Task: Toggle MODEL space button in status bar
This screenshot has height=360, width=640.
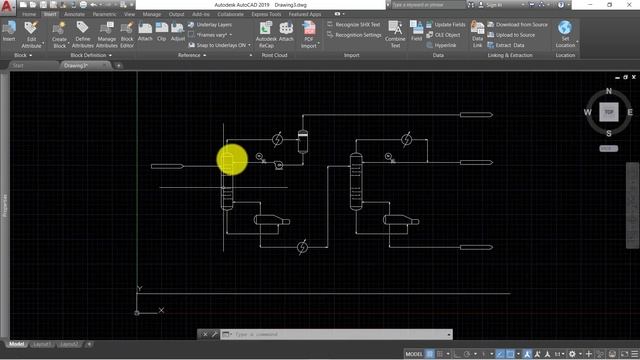Action: pyautogui.click(x=414, y=354)
